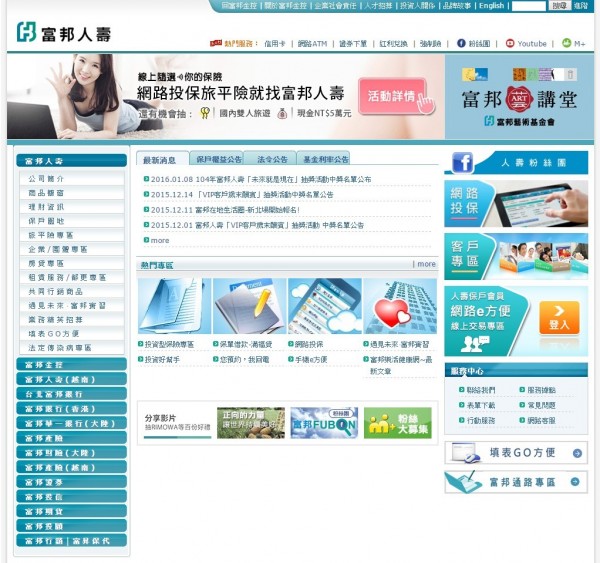600x563 pixels.
Task: Click the search button in the top bar
Action: tap(559, 6)
